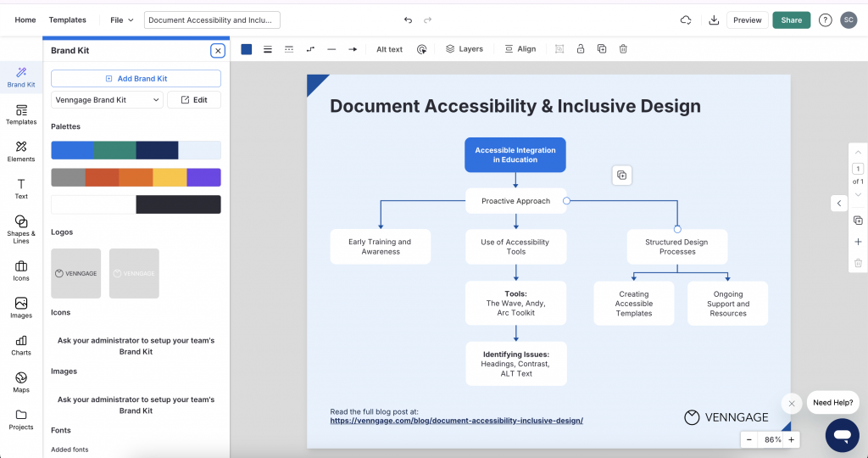
Task: Zoom out with the minus button
Action: (749, 439)
